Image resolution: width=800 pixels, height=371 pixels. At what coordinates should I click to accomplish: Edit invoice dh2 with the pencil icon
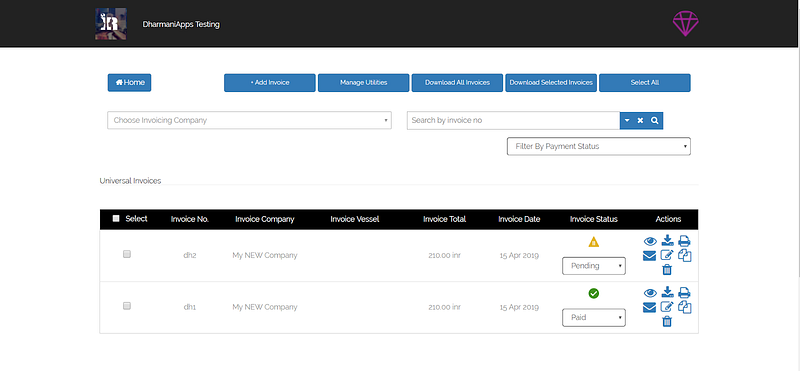click(x=667, y=255)
